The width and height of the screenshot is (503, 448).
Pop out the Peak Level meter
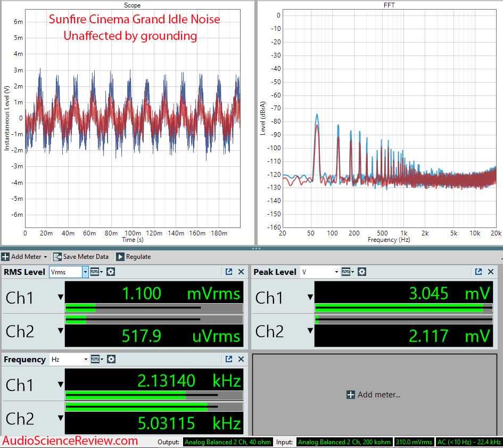(479, 272)
